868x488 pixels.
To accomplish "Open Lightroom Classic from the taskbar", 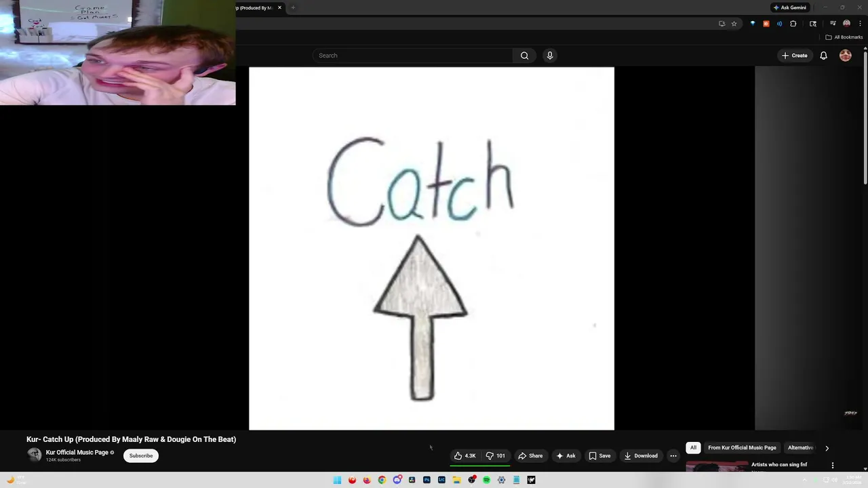I will point(441,480).
